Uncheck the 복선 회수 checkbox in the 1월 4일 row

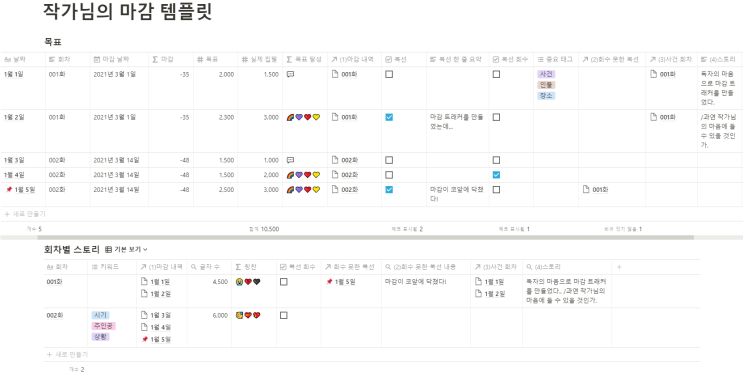coord(496,175)
